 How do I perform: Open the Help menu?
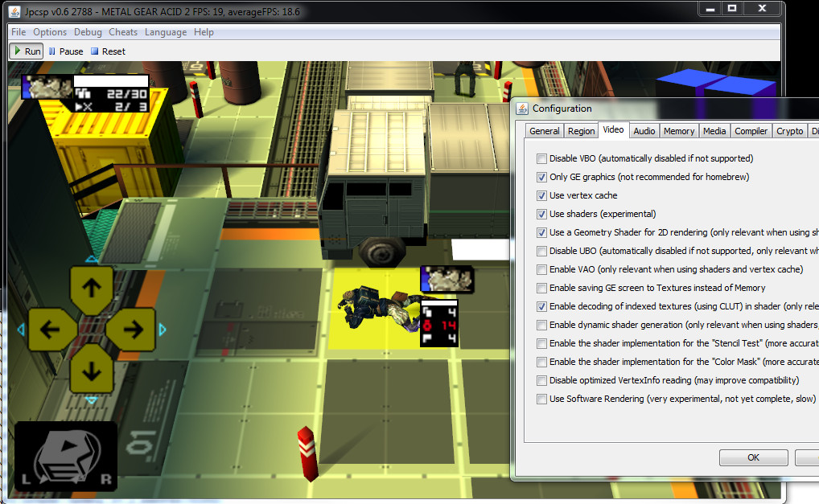pyautogui.click(x=204, y=32)
